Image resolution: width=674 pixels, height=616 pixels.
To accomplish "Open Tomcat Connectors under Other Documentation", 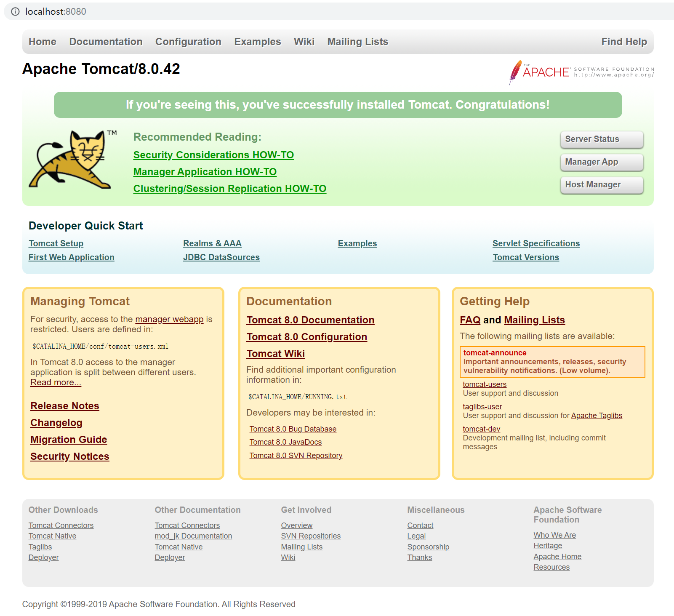I will [187, 525].
